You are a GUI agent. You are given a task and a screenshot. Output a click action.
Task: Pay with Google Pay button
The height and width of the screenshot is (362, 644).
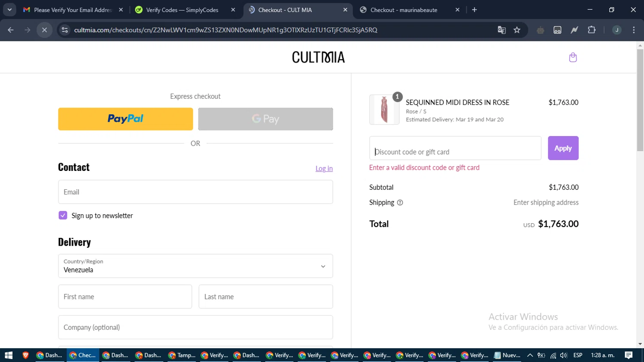tap(265, 119)
